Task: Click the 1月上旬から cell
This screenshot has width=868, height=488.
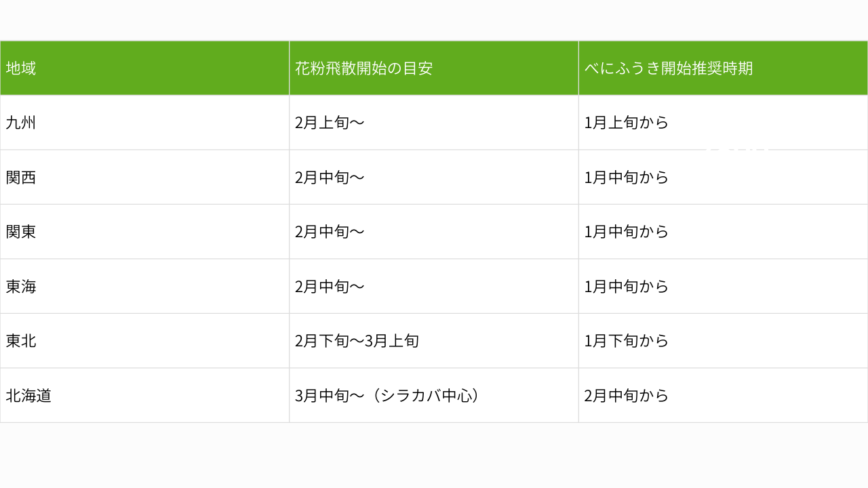Action: [626, 123]
